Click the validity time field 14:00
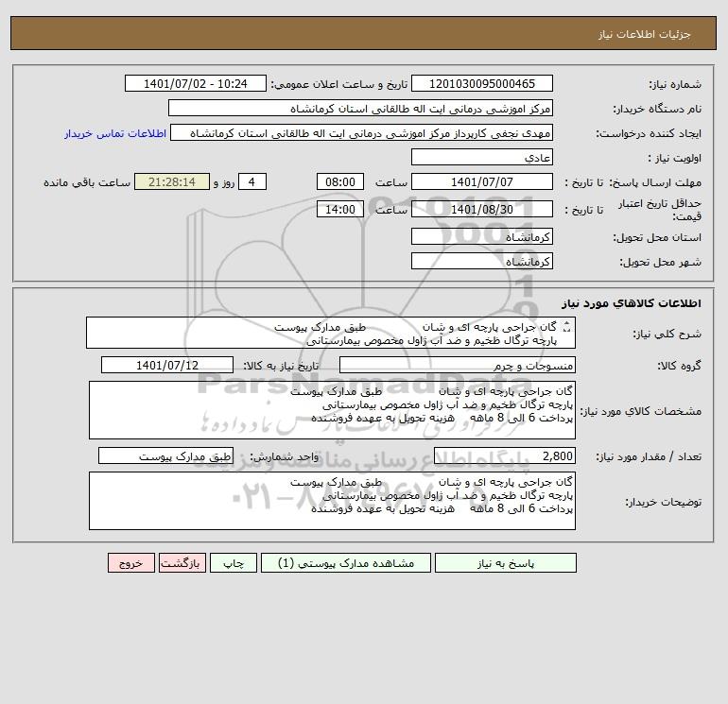 click(x=339, y=209)
